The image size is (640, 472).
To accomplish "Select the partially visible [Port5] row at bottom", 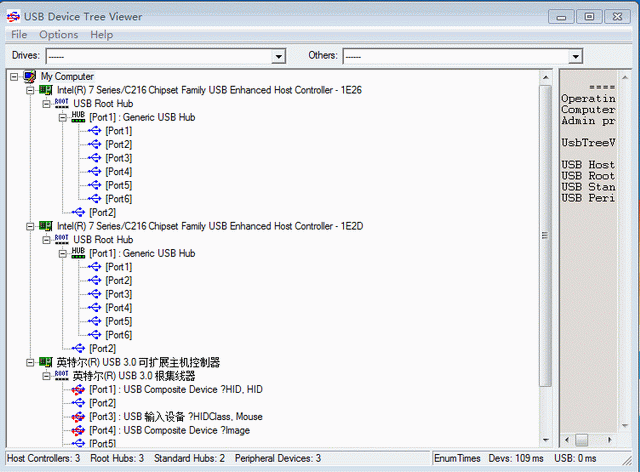I will [x=102, y=443].
